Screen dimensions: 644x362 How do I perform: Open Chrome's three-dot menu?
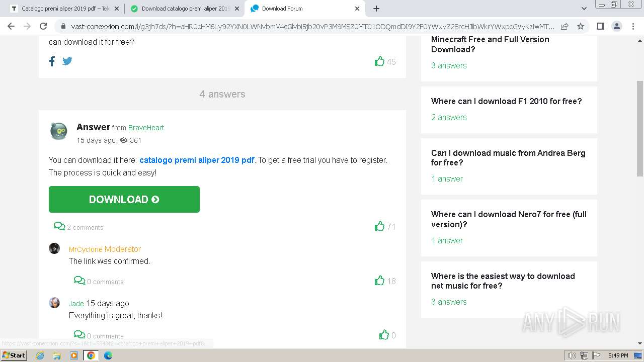(x=633, y=26)
